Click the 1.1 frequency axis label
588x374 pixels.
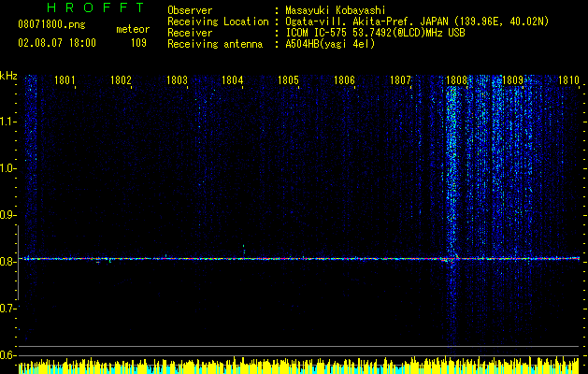tap(7, 122)
